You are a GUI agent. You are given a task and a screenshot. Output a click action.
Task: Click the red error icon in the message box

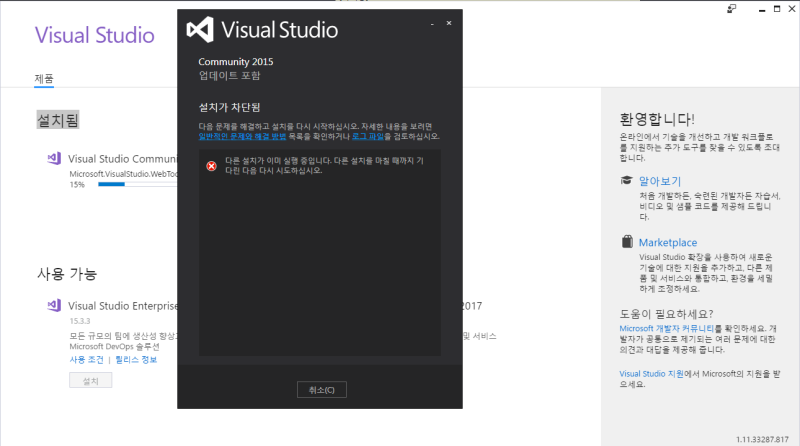click(x=211, y=166)
